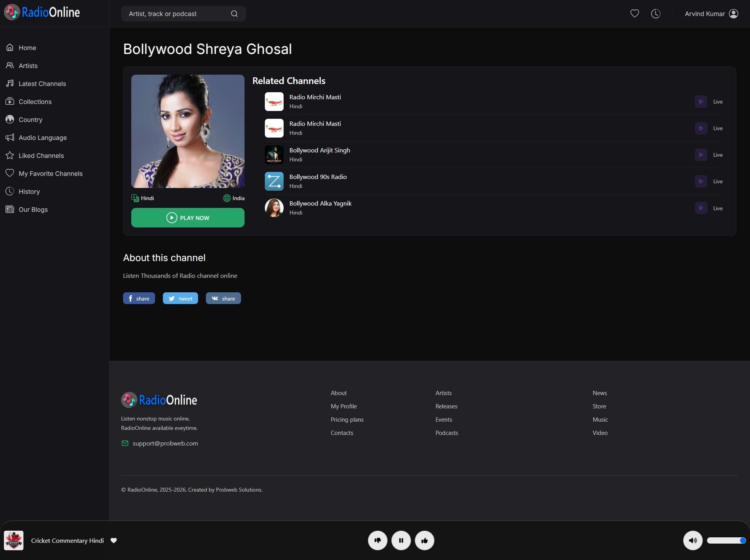This screenshot has height=560, width=750.
Task: Go to Latest Channels in sidebar
Action: (42, 84)
